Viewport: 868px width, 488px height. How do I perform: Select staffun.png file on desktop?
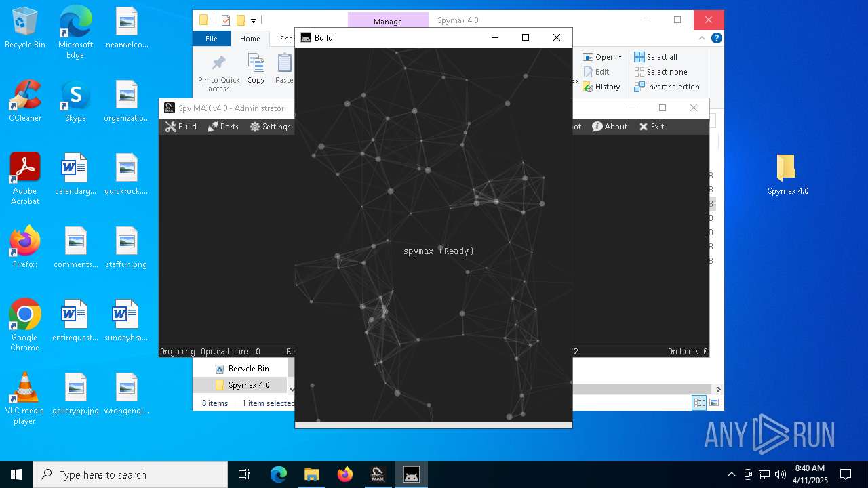(127, 247)
